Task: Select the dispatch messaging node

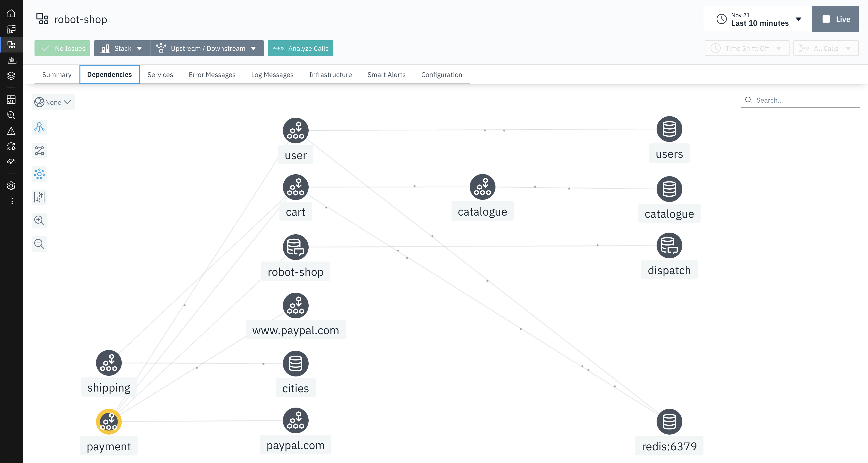Action: point(669,245)
